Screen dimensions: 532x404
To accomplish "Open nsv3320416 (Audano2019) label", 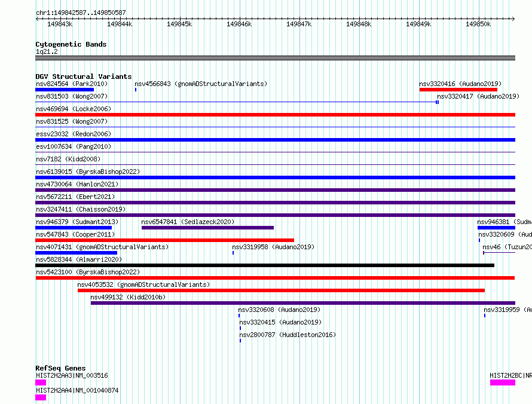I will 460,84.
